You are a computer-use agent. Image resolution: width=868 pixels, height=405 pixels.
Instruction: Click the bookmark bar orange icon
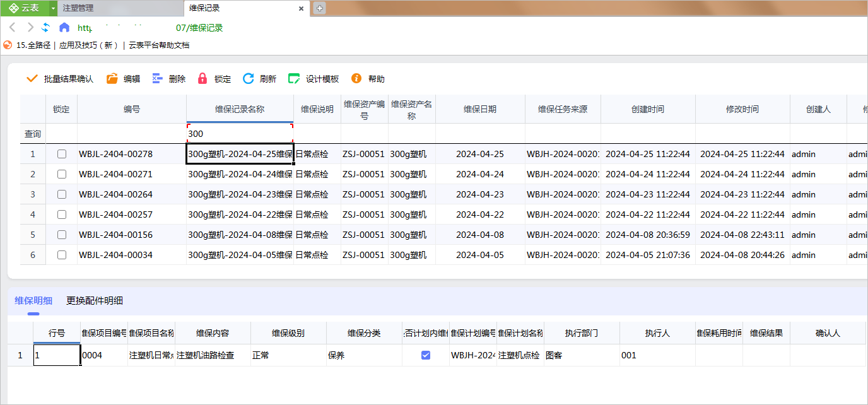8,45
